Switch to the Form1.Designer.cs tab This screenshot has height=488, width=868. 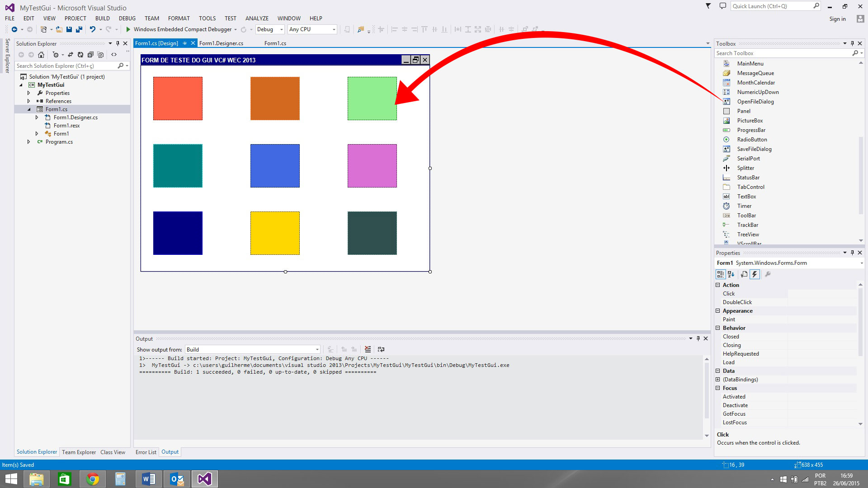[221, 43]
